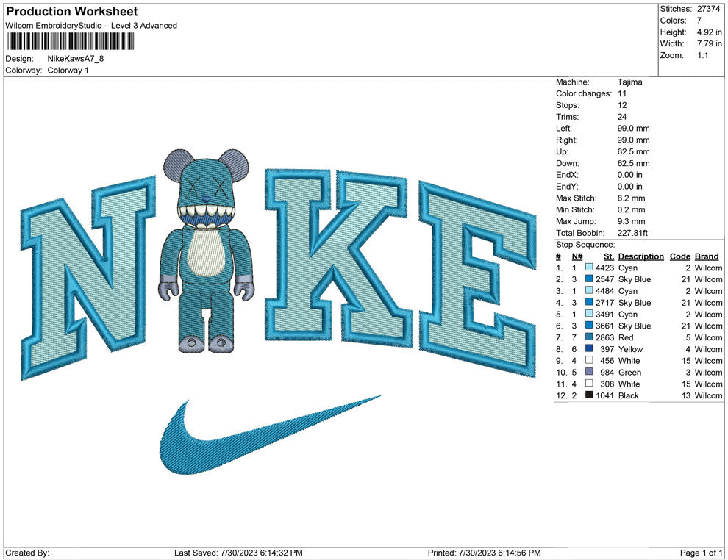Select the Colorway 1 value
Viewport: 728px width, 560px height.
[68, 71]
